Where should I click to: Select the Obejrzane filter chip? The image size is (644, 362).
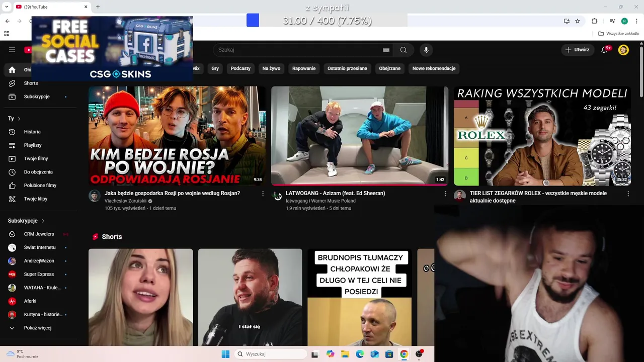click(390, 68)
